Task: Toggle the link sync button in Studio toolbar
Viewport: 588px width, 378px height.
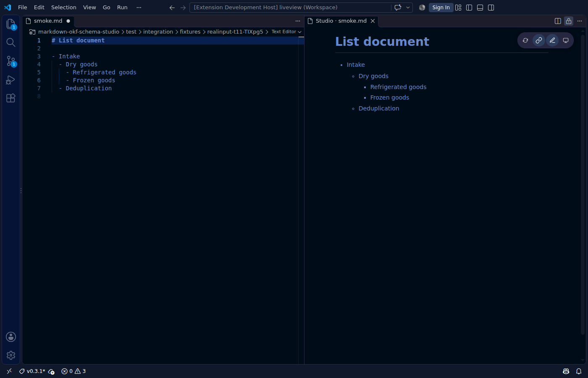Action: click(x=539, y=40)
